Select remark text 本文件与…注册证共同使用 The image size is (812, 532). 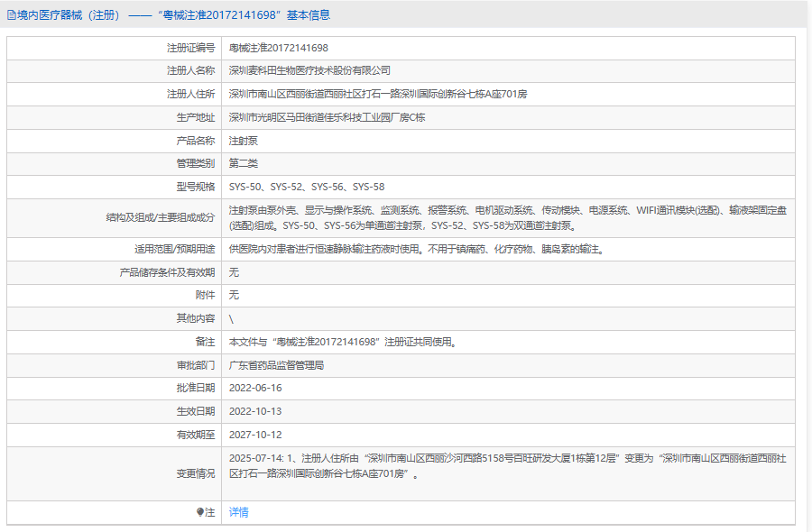(x=343, y=342)
